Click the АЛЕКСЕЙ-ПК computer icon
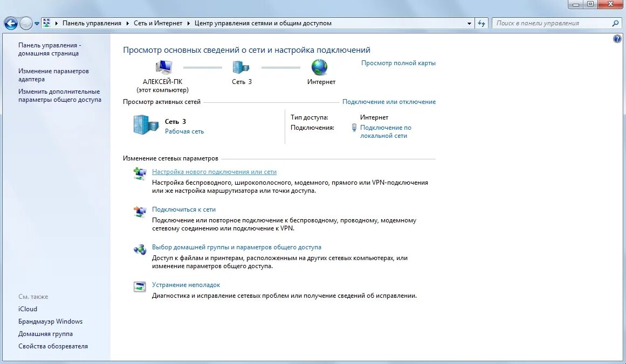 pyautogui.click(x=164, y=67)
